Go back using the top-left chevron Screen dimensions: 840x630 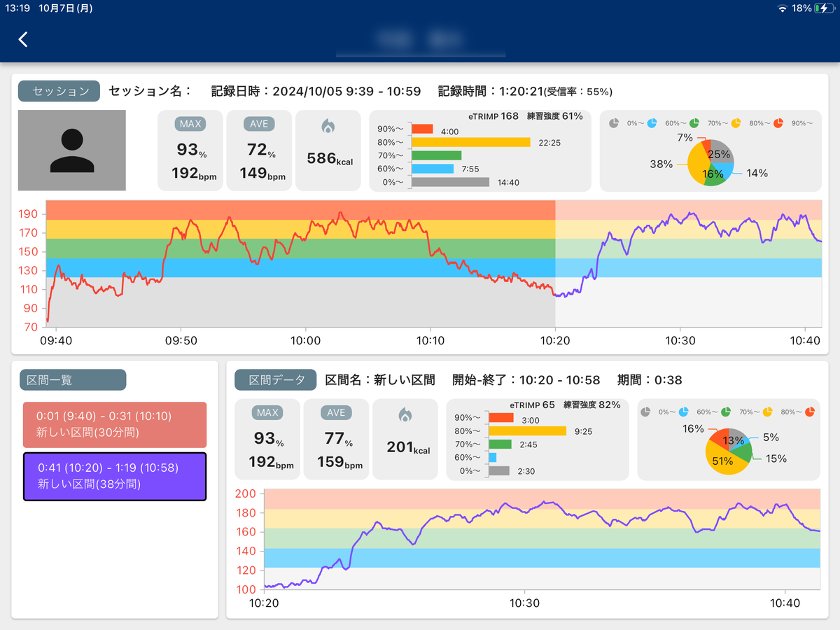point(23,39)
